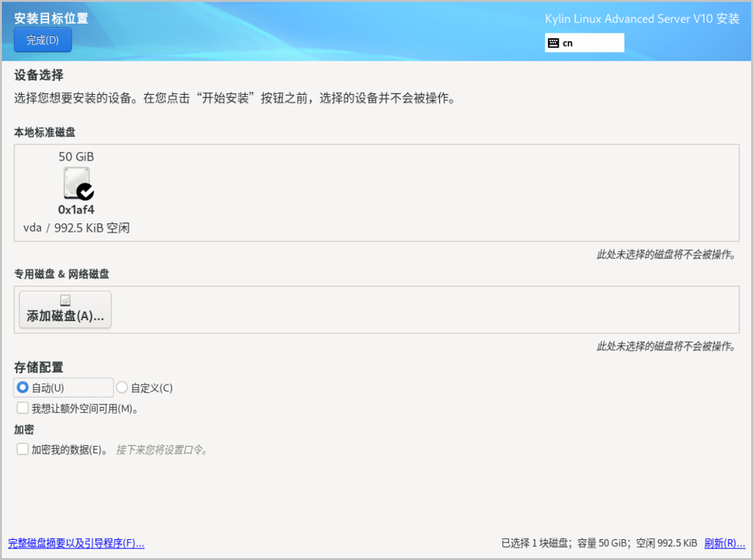753x560 pixels.
Task: Click the 已选择 1 块磁盘 status text
Action: click(535, 543)
